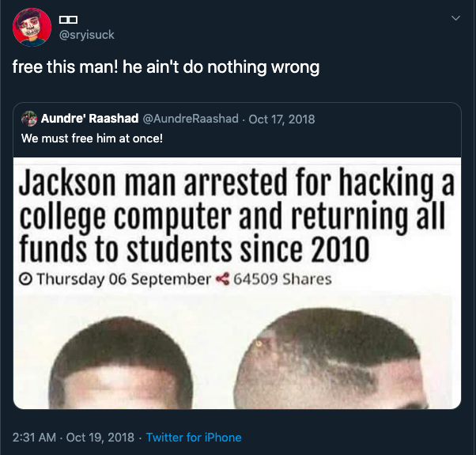Click the clock icon beside Thursday 06 September

(x=26, y=279)
